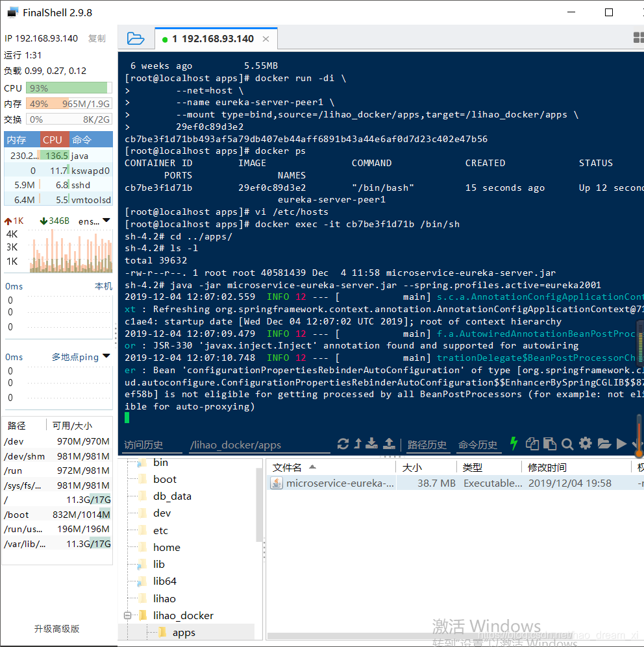Click the terminal cursor input line

(127, 419)
